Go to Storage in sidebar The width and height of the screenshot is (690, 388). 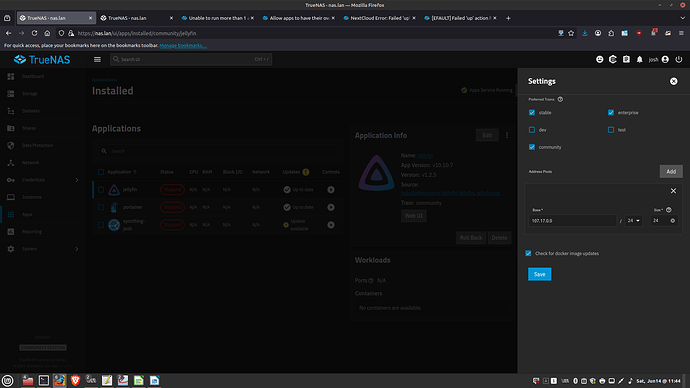pyautogui.click(x=43, y=94)
